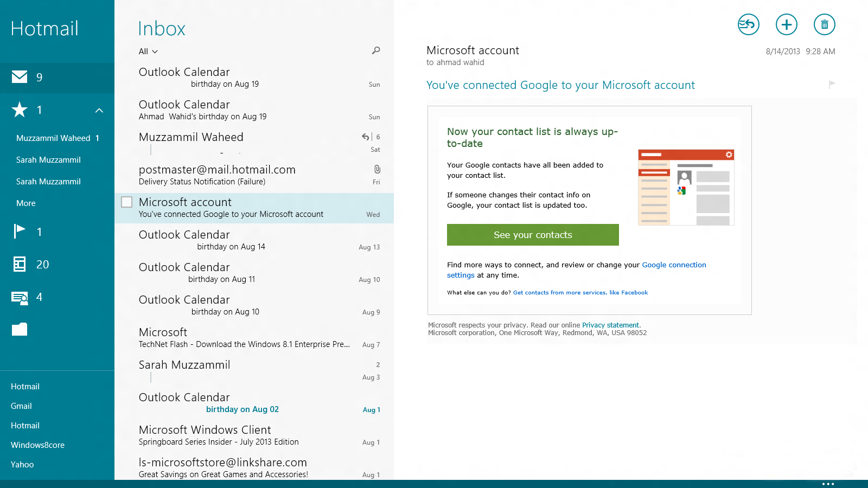The height and width of the screenshot is (488, 868).
Task: Delete the open Microsoft account email
Action: point(824,24)
